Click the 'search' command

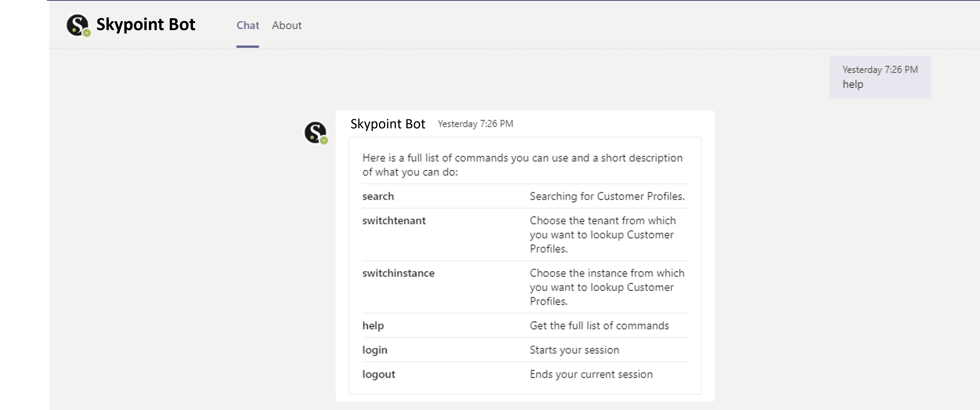[x=378, y=196]
